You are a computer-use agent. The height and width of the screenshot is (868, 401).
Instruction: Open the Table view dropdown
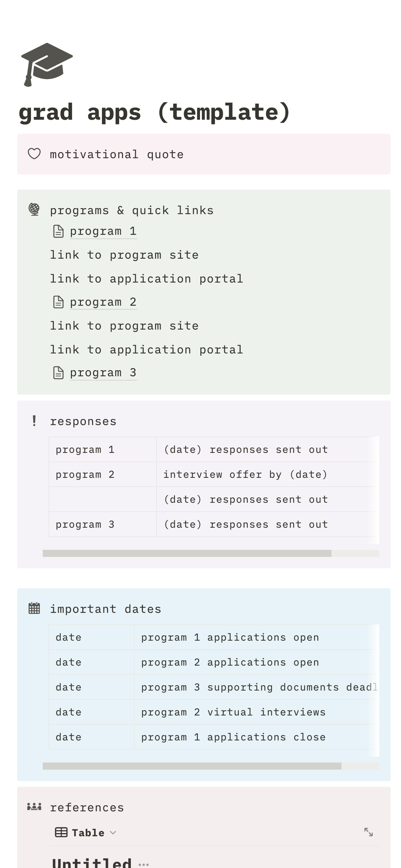click(x=88, y=833)
